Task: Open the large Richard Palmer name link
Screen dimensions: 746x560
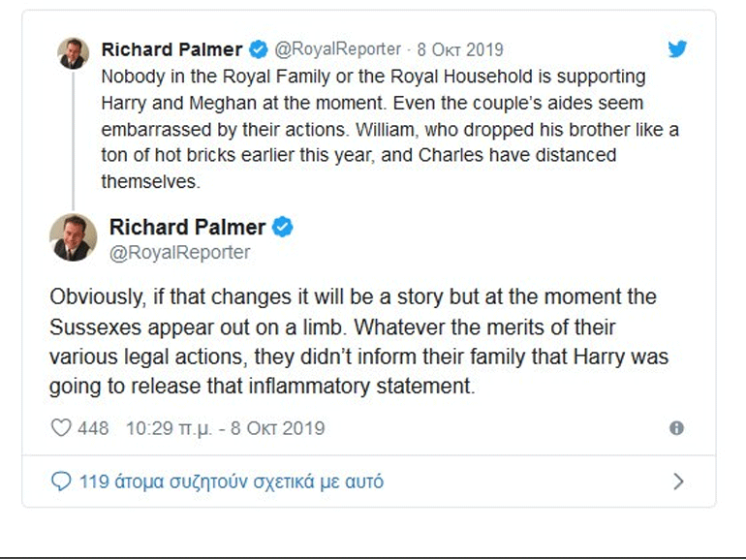Action: point(187,228)
